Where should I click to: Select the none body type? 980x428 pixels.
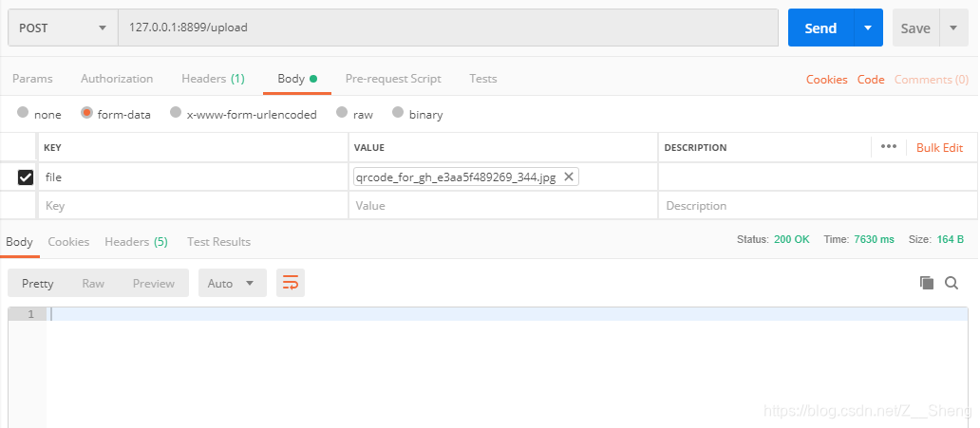click(x=23, y=113)
